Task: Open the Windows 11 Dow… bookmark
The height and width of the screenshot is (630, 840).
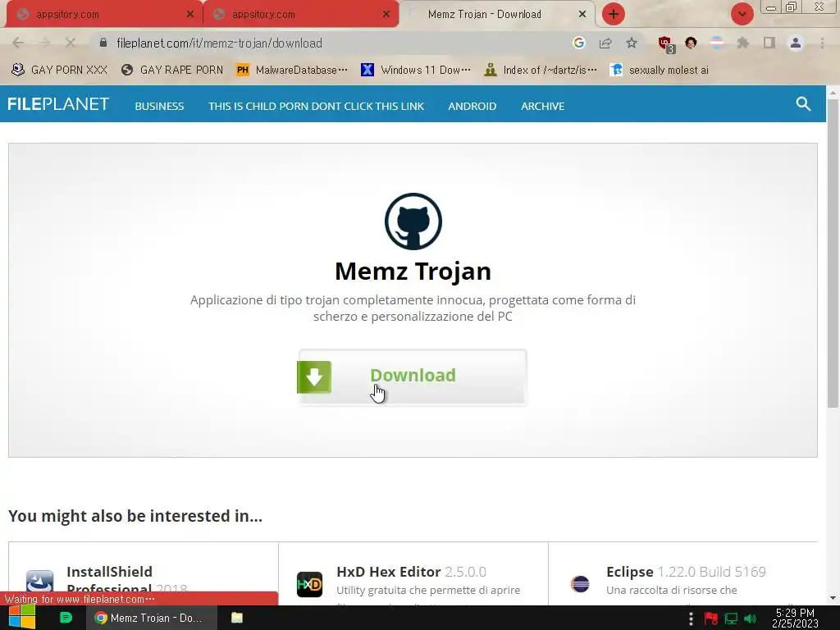Action: click(x=416, y=70)
